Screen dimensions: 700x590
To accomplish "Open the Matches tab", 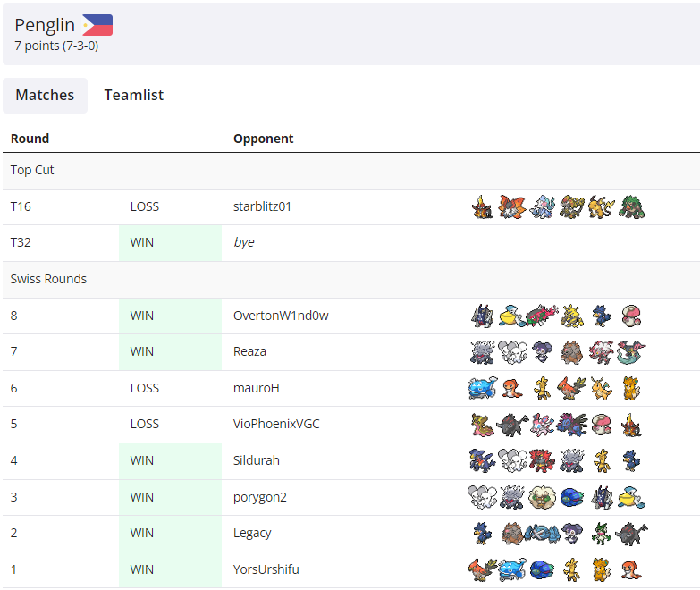I will [x=45, y=95].
